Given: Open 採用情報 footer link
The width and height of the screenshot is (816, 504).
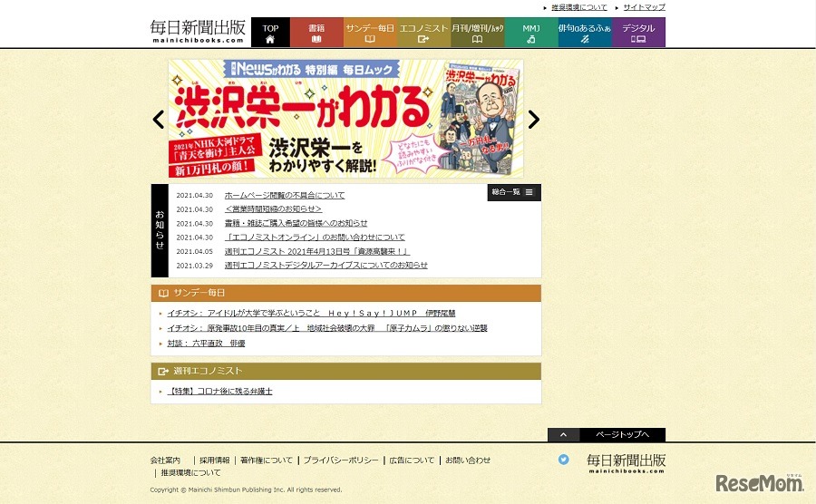Looking at the screenshot, I should click(x=214, y=460).
